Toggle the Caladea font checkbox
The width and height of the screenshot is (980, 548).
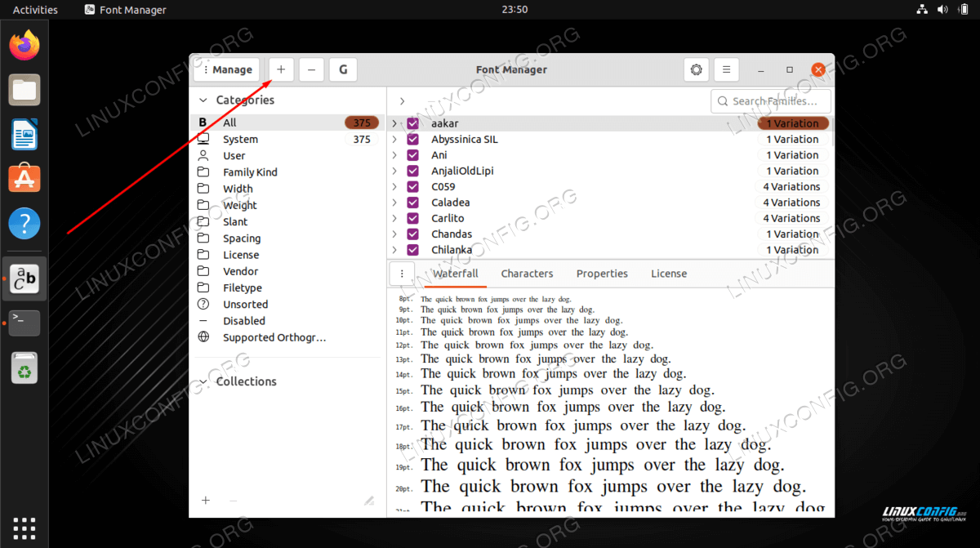tap(412, 203)
